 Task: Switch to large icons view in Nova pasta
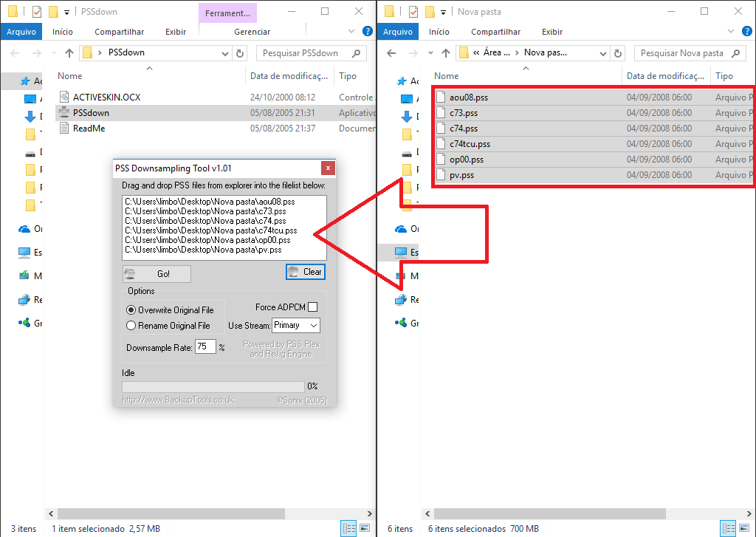coord(744,528)
